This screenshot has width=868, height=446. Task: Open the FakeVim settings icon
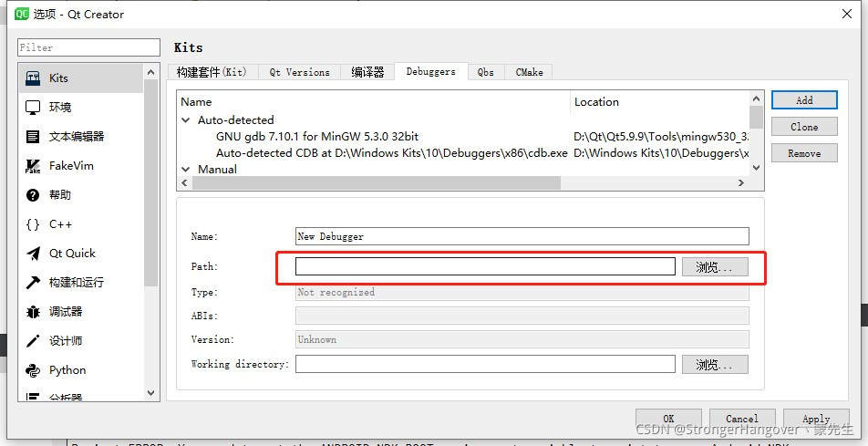[33, 166]
